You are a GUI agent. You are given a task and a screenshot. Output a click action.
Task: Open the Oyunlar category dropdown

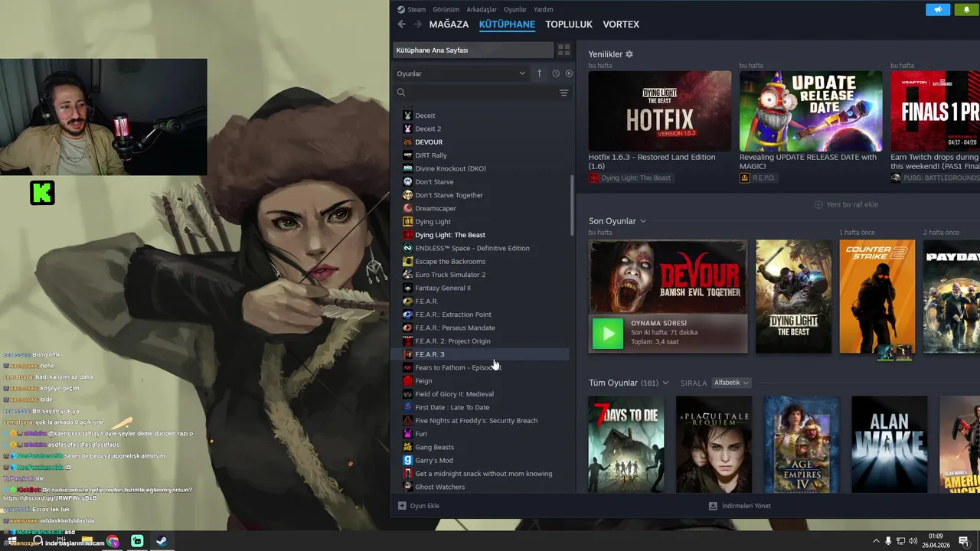click(x=461, y=73)
